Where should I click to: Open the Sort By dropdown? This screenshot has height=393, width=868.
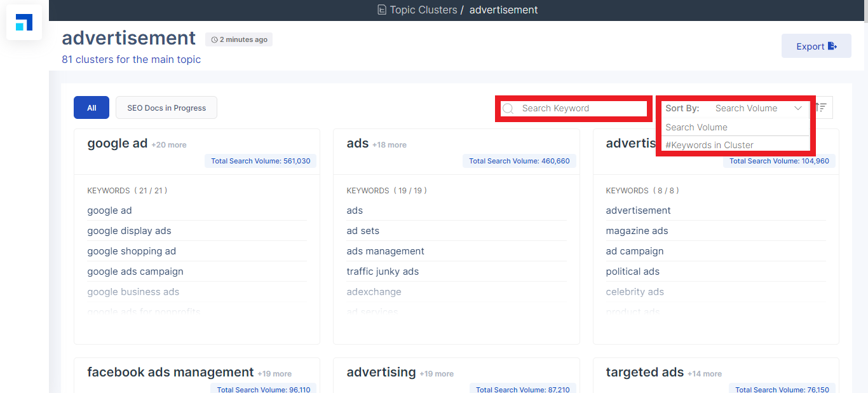pyautogui.click(x=735, y=108)
